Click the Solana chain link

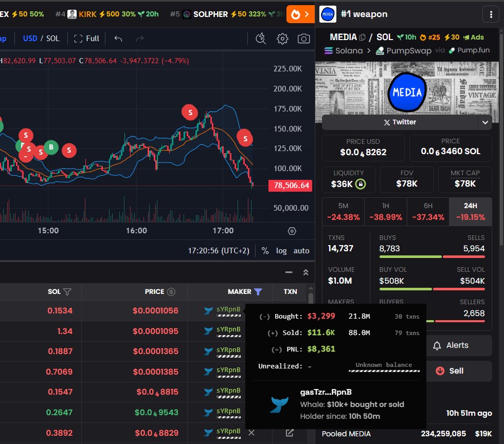tap(344, 51)
